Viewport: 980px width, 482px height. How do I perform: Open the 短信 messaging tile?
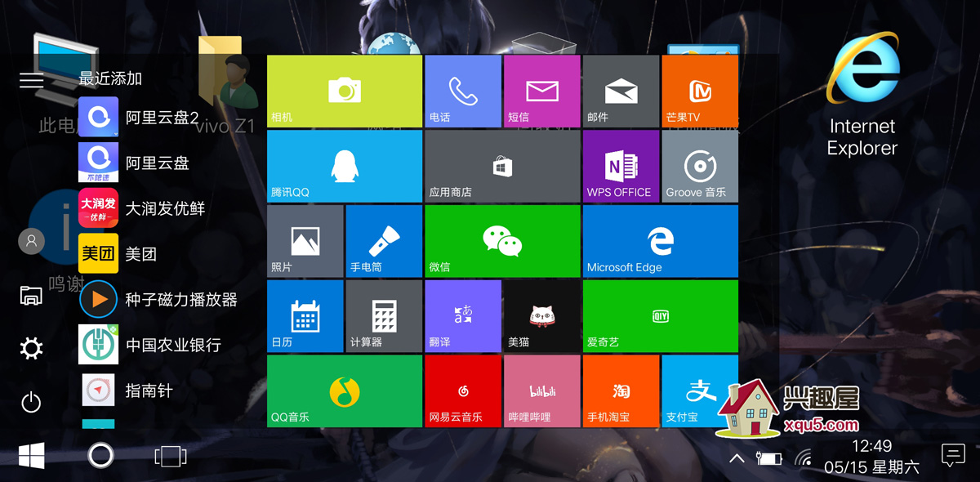(542, 91)
